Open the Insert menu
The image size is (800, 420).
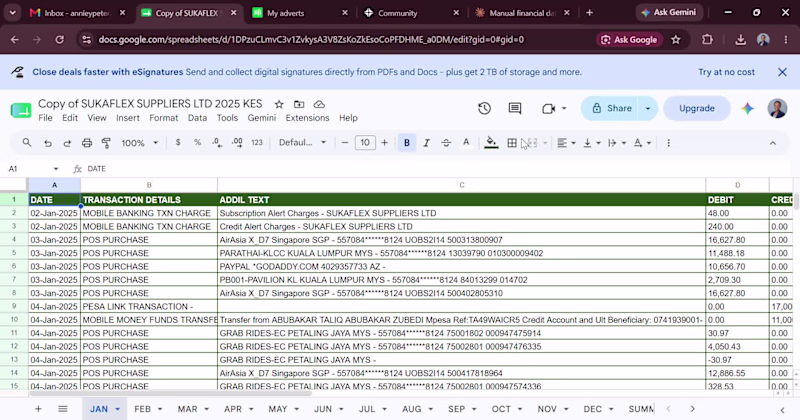pos(128,118)
